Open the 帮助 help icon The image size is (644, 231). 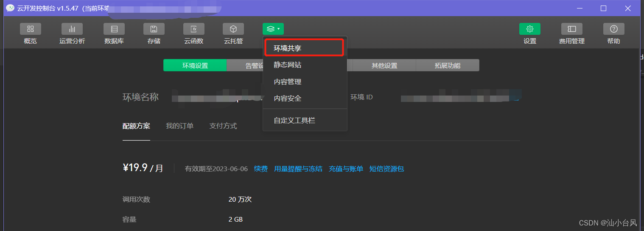click(x=614, y=29)
